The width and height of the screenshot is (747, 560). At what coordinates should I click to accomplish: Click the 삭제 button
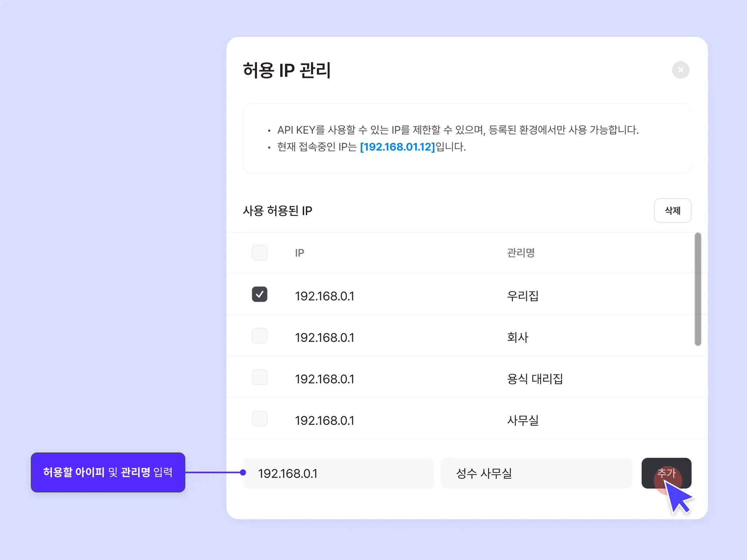click(672, 210)
